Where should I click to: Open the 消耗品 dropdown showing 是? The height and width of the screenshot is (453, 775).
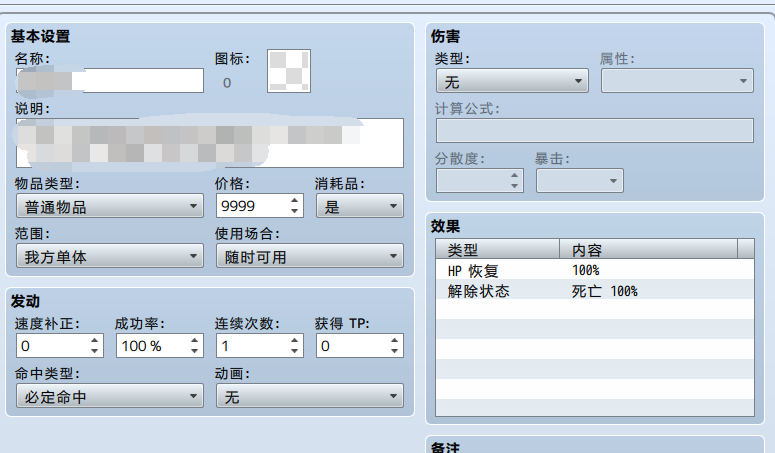(360, 206)
